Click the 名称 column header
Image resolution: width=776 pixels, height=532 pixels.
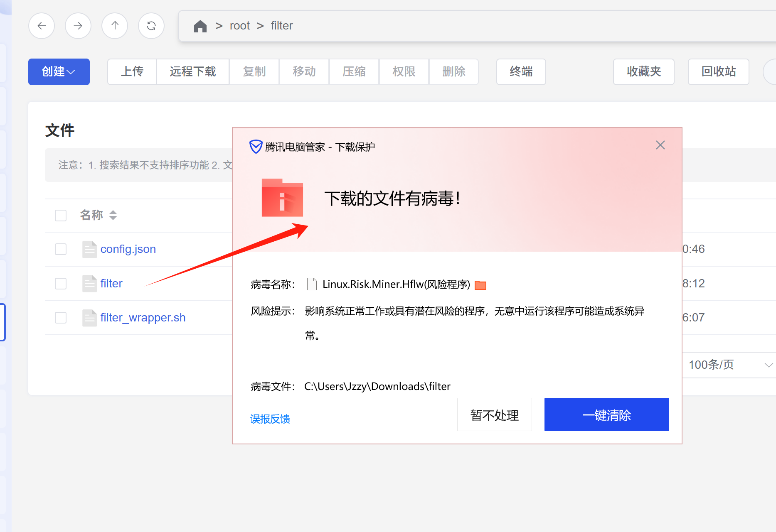tap(91, 215)
